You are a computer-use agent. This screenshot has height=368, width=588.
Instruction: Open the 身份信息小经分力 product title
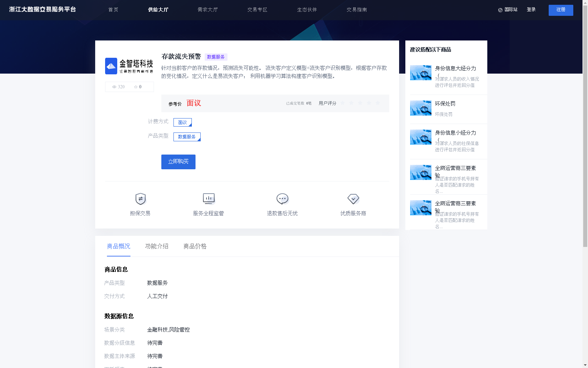coord(455,133)
